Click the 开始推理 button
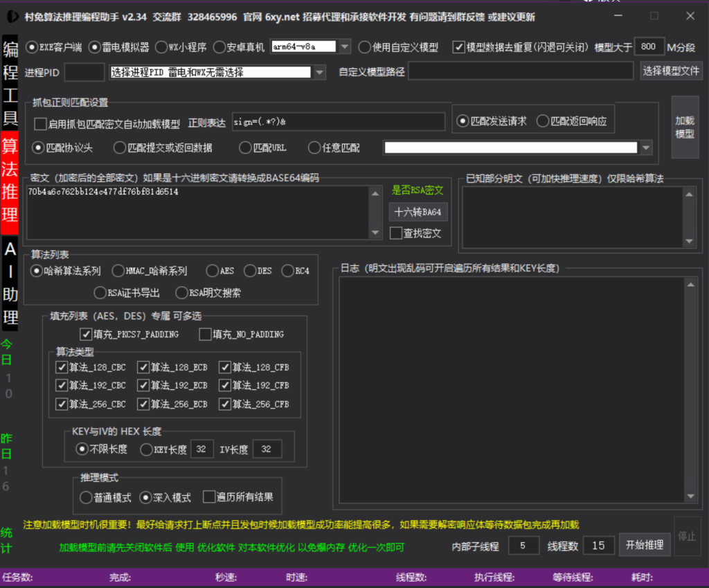Viewport: 709px width, 588px height. 644,545
